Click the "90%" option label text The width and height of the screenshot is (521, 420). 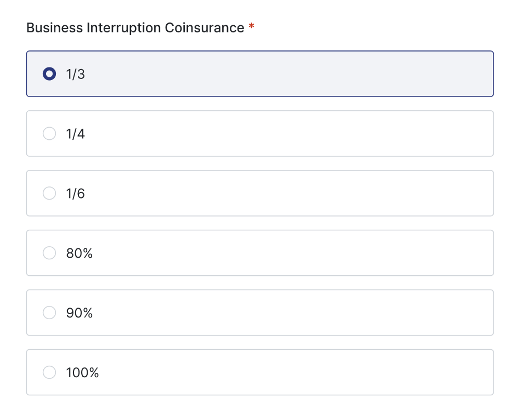(x=80, y=313)
